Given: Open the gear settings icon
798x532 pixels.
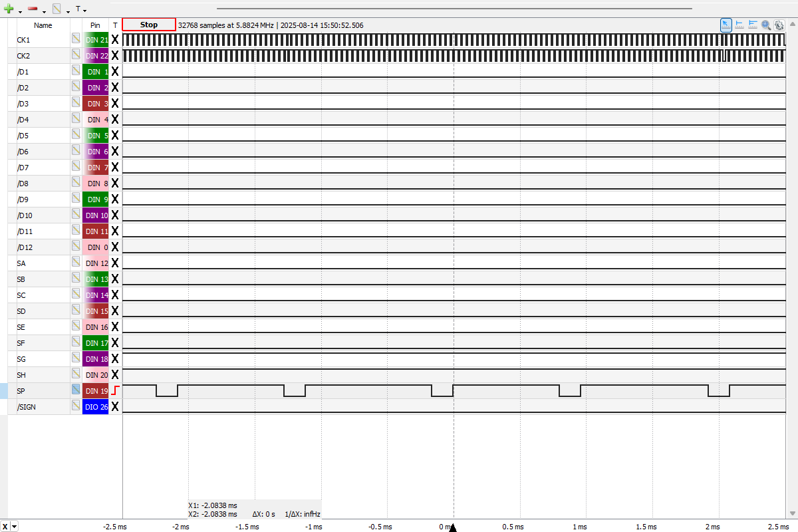Looking at the screenshot, I should coord(779,25).
